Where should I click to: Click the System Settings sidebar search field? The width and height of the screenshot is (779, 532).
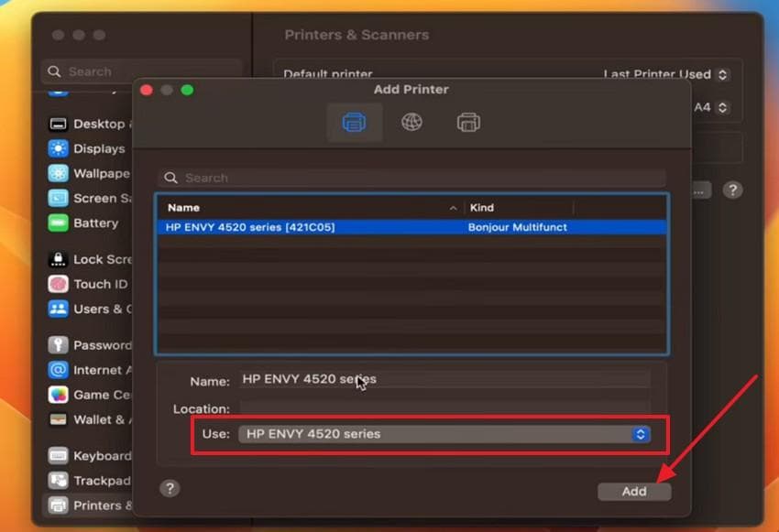click(x=141, y=71)
